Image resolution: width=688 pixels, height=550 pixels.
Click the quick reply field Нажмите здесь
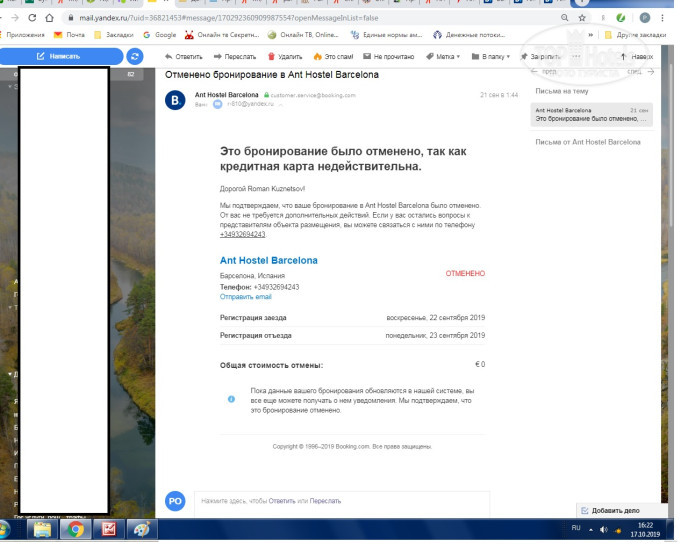[x=342, y=503]
